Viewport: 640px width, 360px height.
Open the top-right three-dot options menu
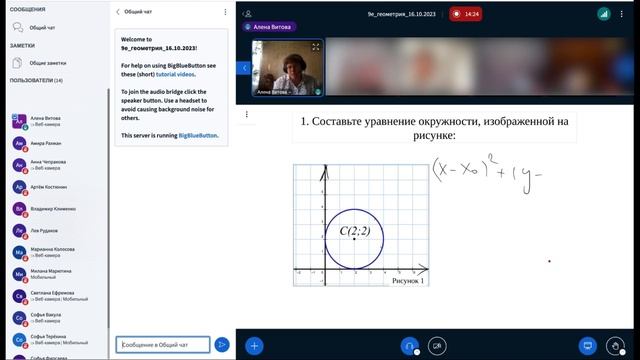pos(622,14)
